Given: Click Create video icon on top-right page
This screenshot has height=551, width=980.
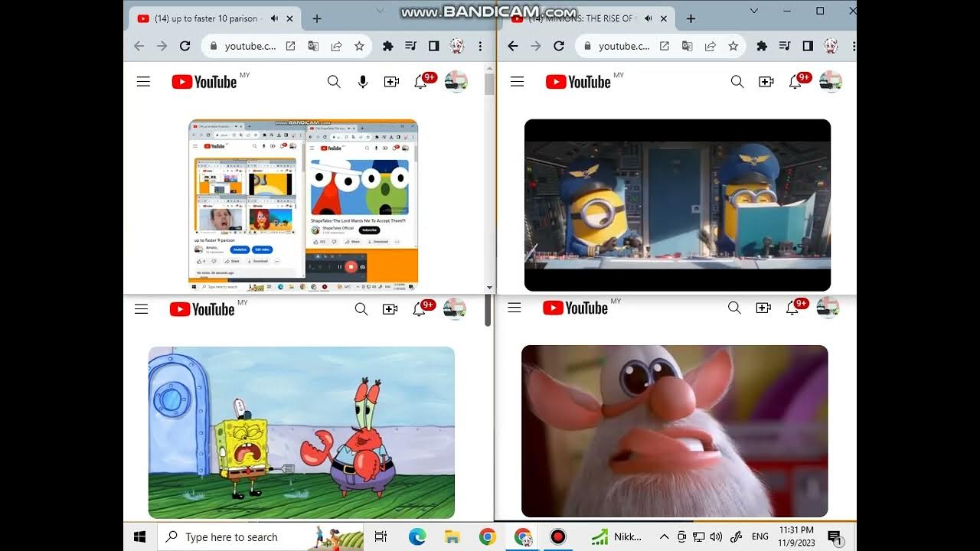Looking at the screenshot, I should [x=766, y=82].
